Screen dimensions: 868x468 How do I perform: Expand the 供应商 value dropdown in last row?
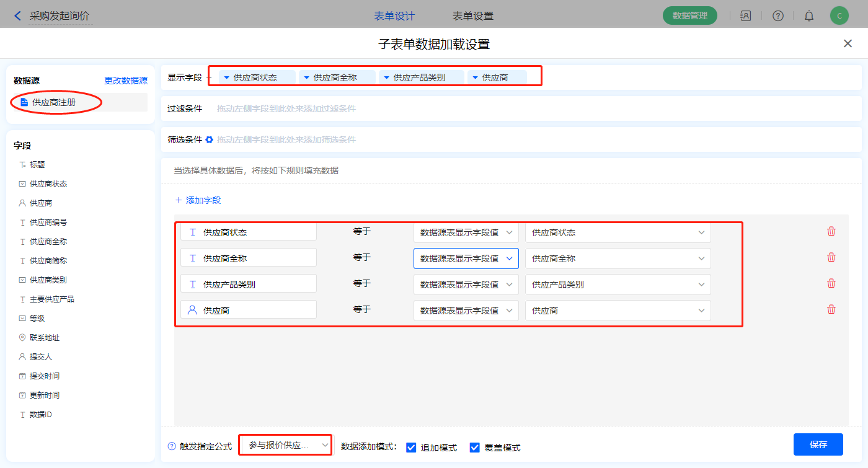pos(618,311)
